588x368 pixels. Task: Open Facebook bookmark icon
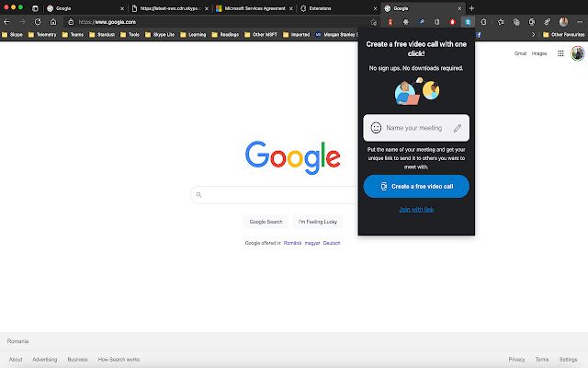(x=479, y=35)
